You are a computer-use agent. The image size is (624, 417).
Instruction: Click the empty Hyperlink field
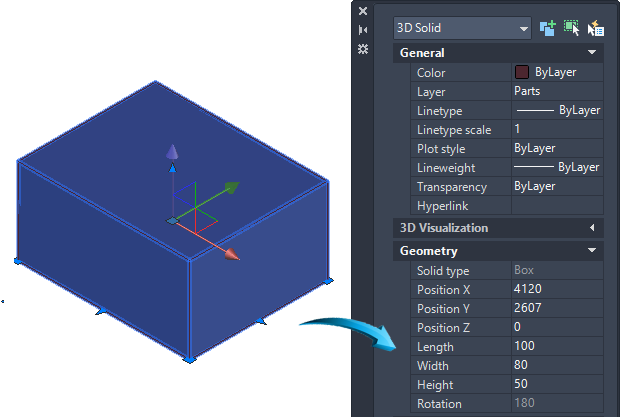(557, 205)
